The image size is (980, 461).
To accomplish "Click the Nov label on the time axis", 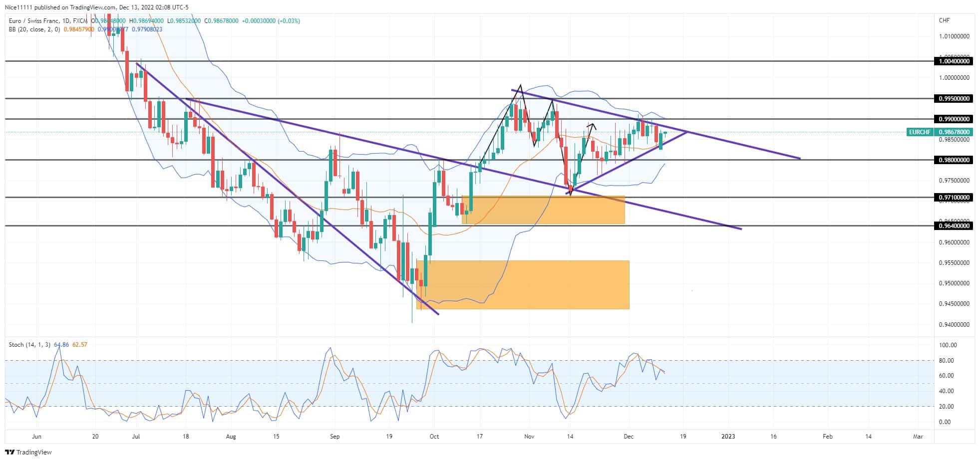I will pos(530,437).
